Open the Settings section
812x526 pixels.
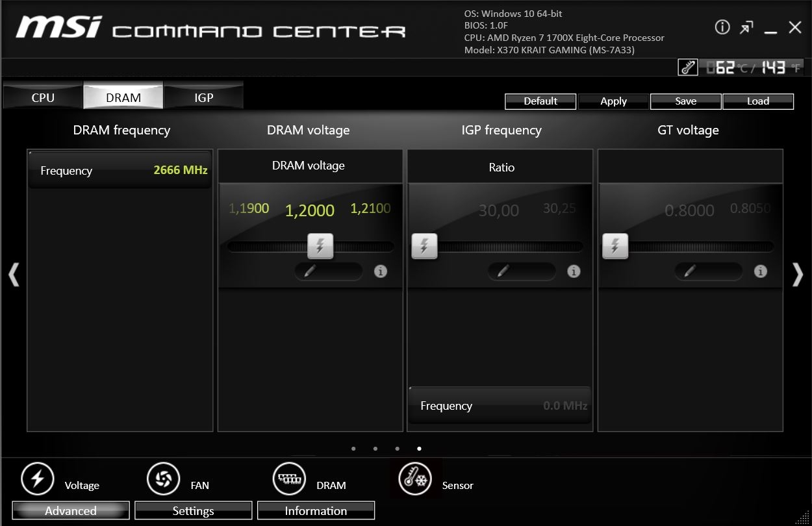193,510
